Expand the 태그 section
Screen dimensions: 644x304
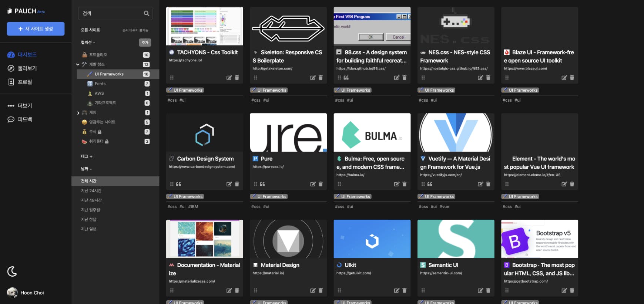(x=87, y=156)
